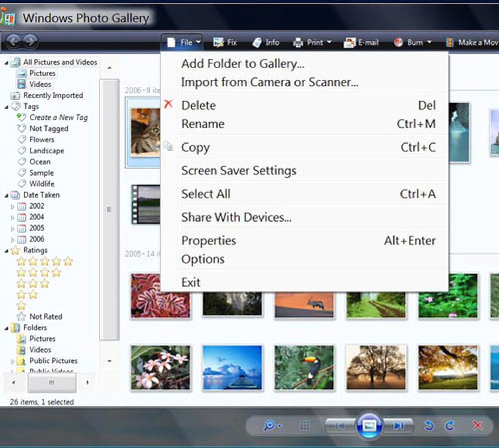Screen dimensions: 499x448
Task: Click the back navigation arrow
Action: (x=14, y=41)
